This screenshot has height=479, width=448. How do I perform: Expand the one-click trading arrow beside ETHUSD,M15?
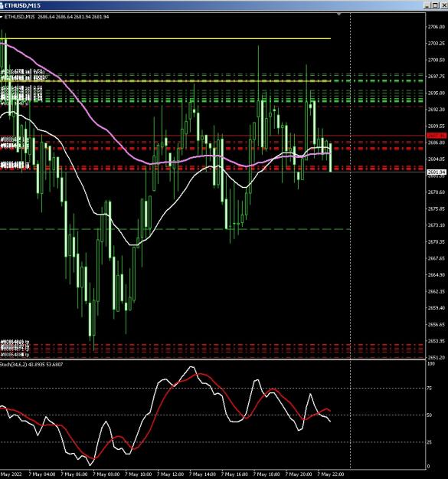point(2,17)
